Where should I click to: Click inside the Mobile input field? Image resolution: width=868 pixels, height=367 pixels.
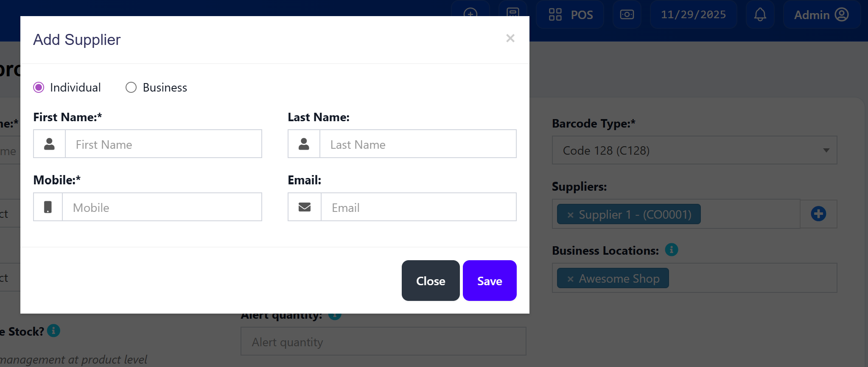(x=162, y=207)
